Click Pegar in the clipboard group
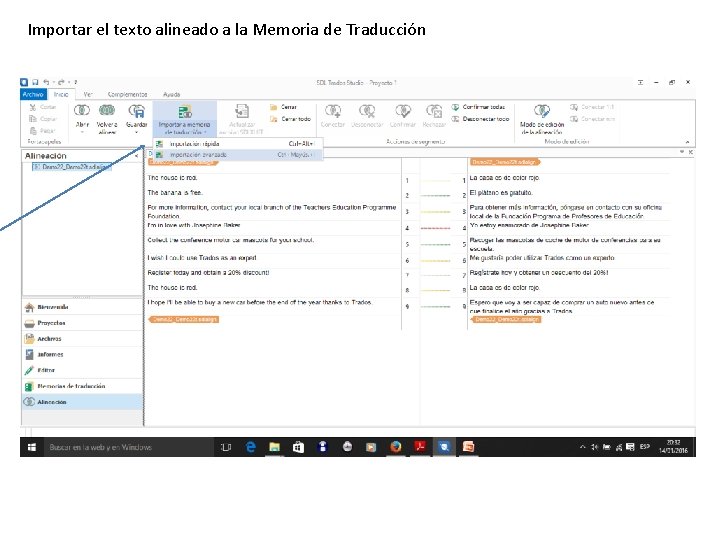The width and height of the screenshot is (720, 540). [42, 130]
